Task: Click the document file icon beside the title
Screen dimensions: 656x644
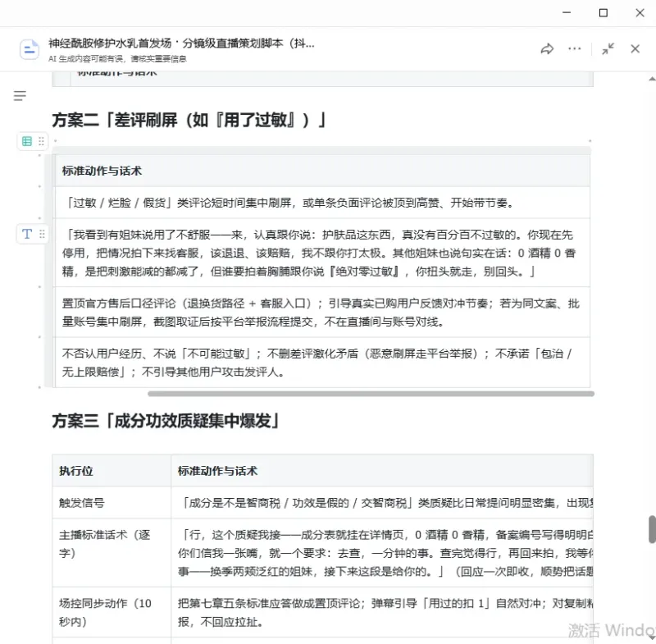Action: click(30, 49)
